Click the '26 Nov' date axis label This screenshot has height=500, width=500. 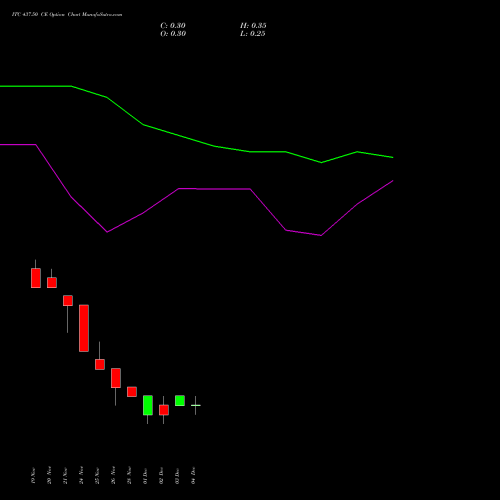click(113, 475)
